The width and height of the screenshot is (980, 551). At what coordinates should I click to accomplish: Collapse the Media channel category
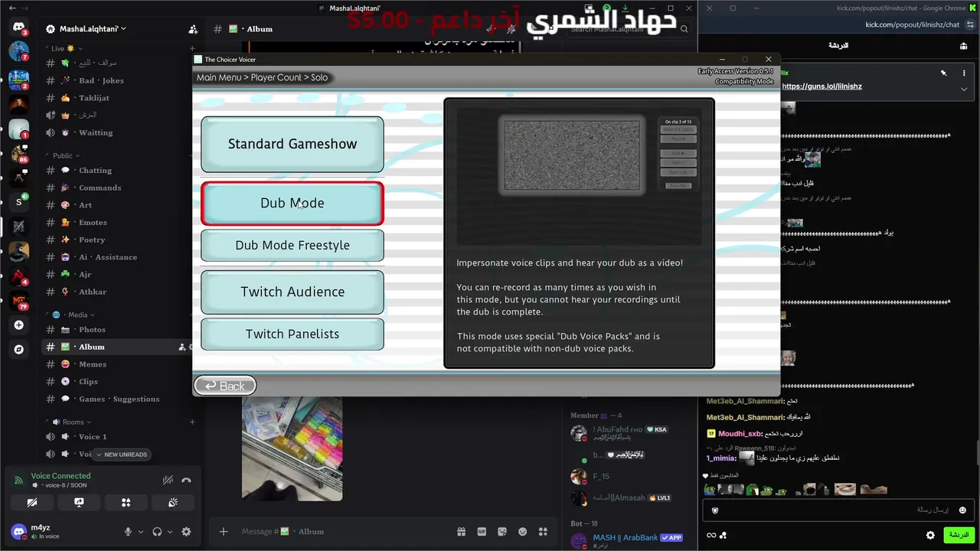73,315
